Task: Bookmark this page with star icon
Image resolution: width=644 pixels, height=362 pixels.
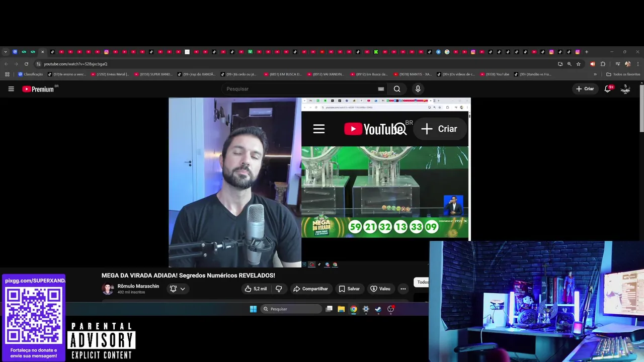Action: pos(579,64)
